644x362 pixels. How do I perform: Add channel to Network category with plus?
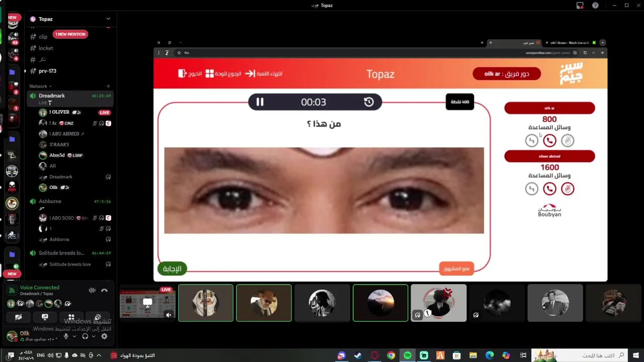coord(108,86)
